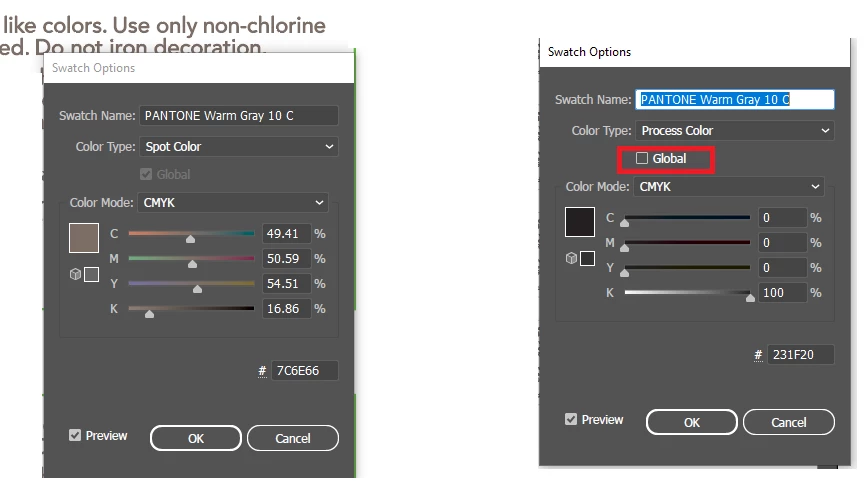Click the M value field in right dialog
The height and width of the screenshot is (482, 865).
782,243
